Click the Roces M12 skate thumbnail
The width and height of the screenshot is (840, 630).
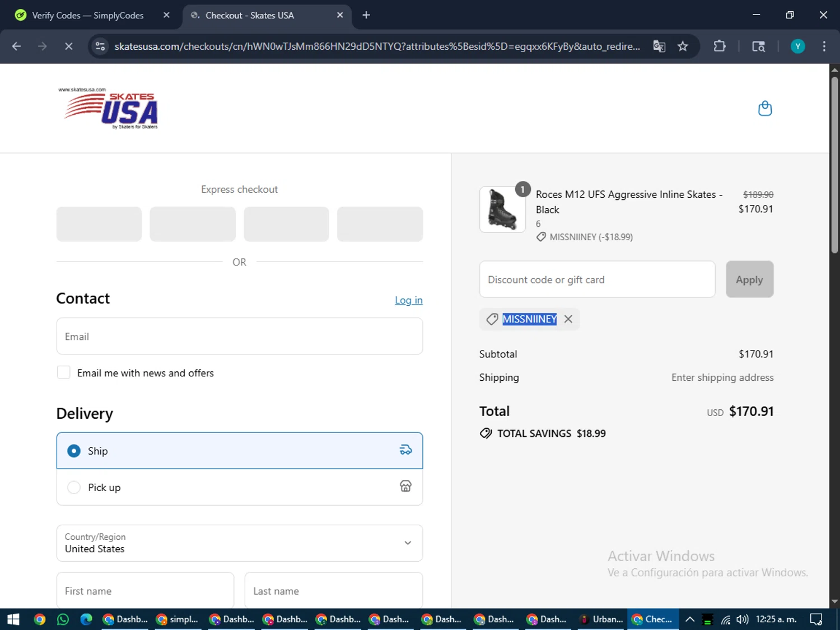pos(502,209)
